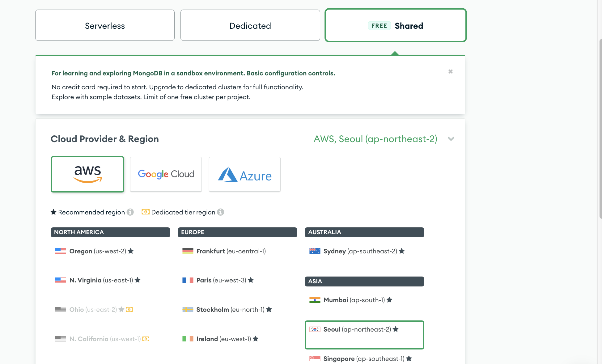Select Frankfurt (eu-central-1) region
This screenshot has width=602, height=364.
[x=231, y=251]
